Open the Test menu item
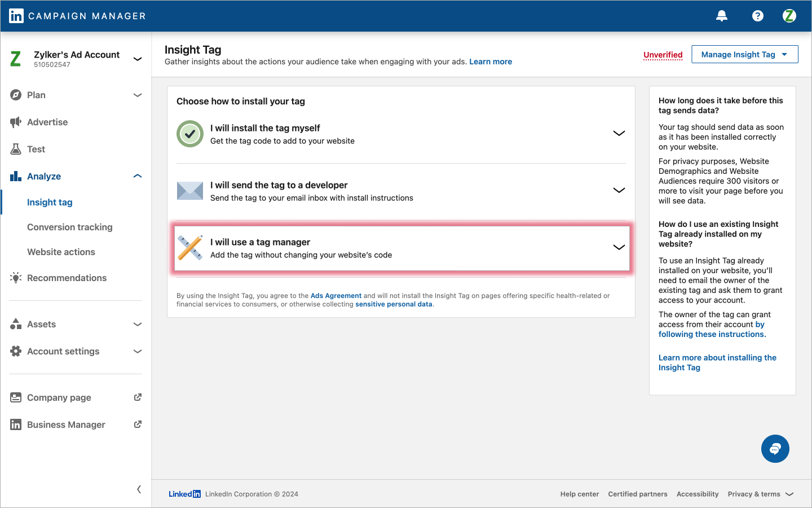 (x=36, y=149)
